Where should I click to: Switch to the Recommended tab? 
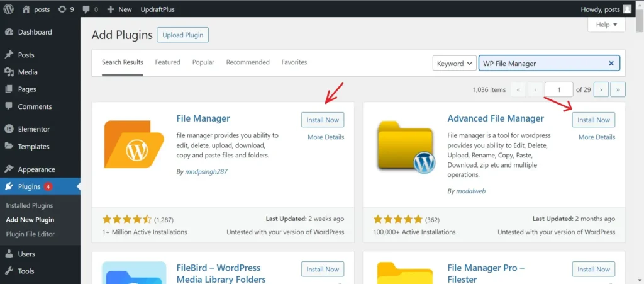click(x=248, y=62)
